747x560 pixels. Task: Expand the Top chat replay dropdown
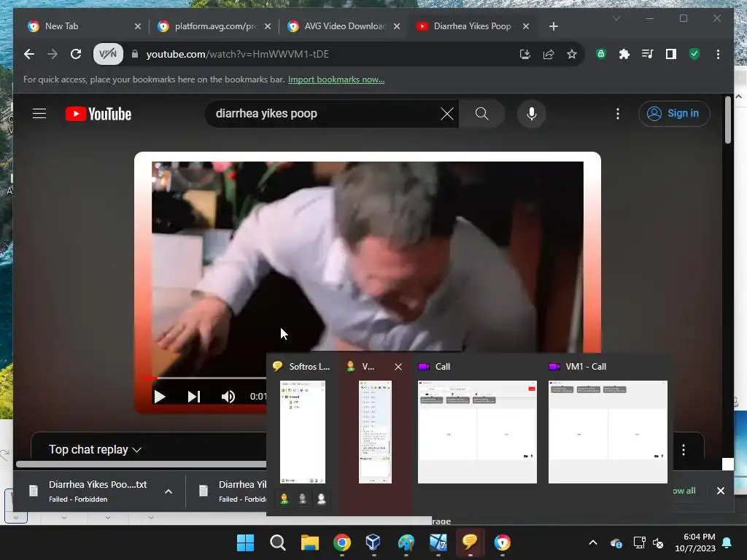click(x=96, y=449)
